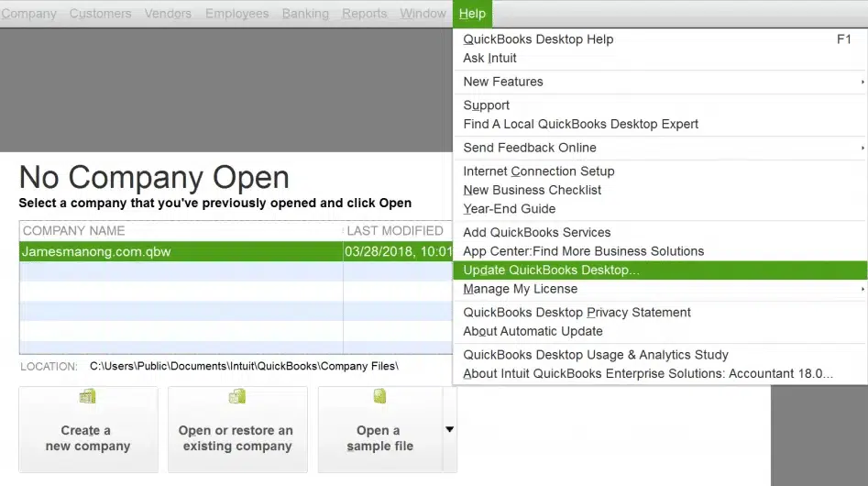The height and width of the screenshot is (486, 868).
Task: Select Update QuickBooks Desktop menu item
Action: coord(551,271)
